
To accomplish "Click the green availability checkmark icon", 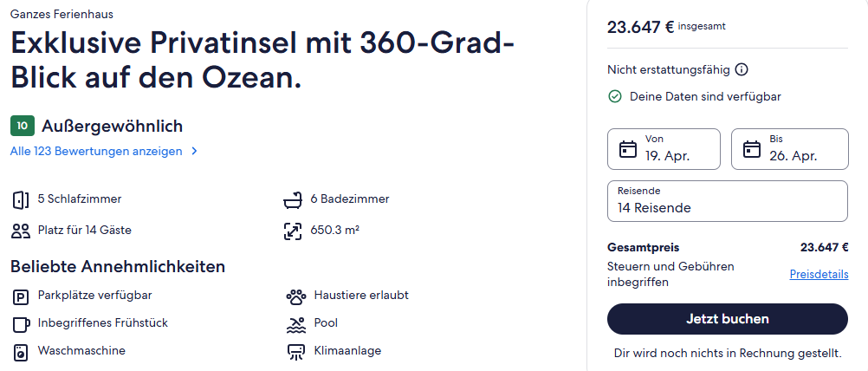I will (x=614, y=97).
